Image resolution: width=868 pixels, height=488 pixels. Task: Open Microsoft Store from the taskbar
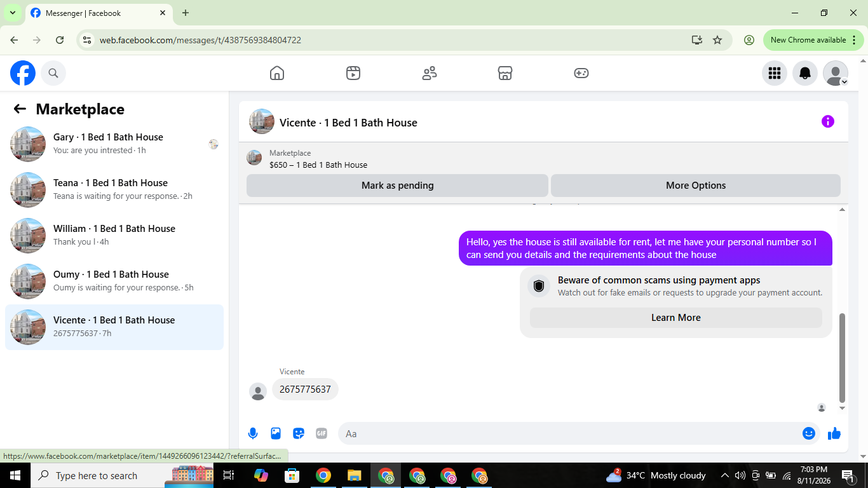292,475
